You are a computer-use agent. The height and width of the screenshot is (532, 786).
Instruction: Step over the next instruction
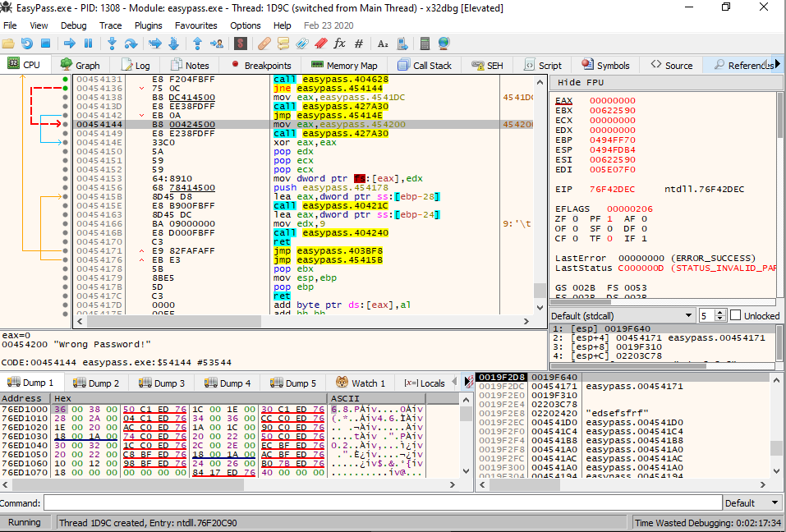coord(131,44)
